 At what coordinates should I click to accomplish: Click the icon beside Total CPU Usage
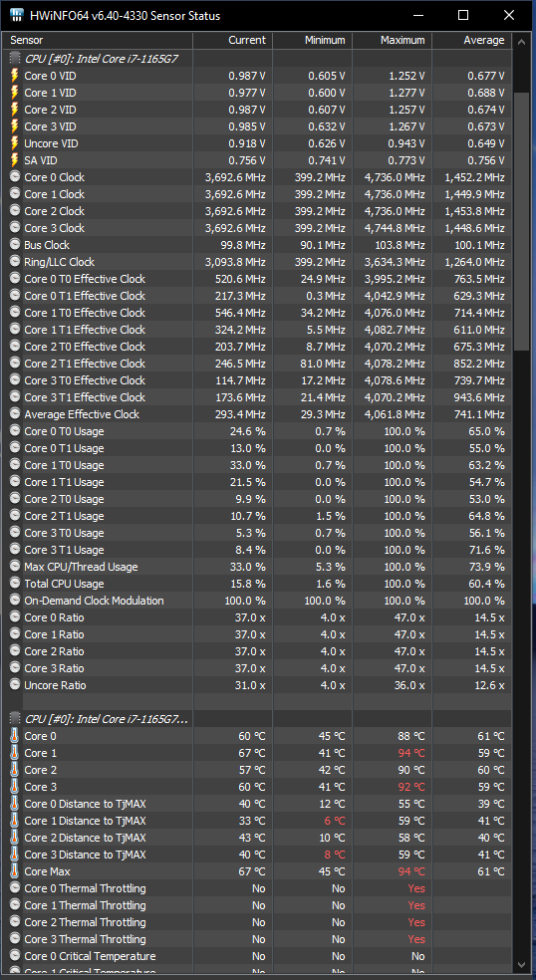coord(15,584)
